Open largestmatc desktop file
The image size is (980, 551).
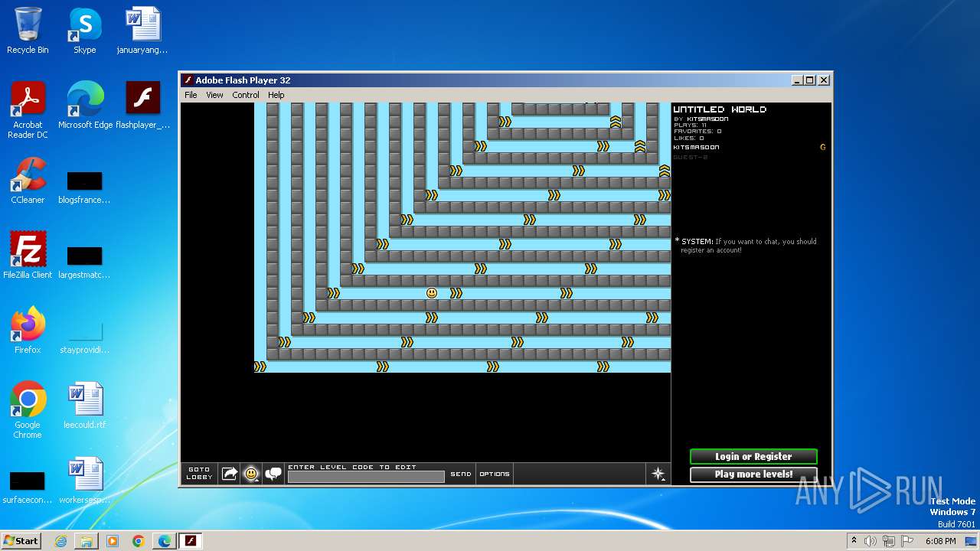pos(84,263)
